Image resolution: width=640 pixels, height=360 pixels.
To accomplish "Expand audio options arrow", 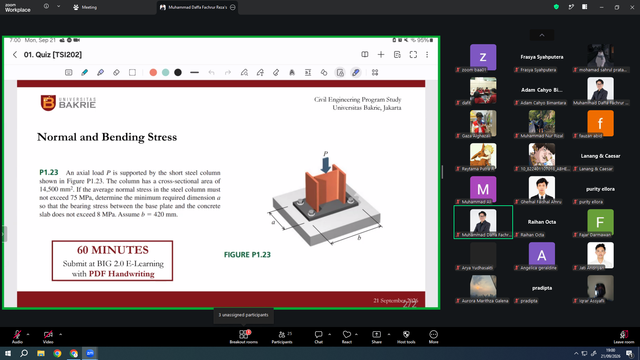I will pyautogui.click(x=28, y=334).
